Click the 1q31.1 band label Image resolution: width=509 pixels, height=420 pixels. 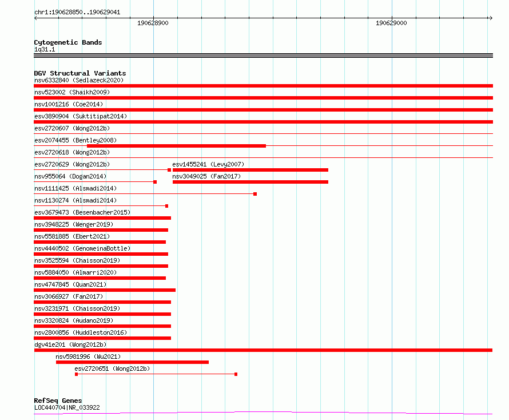click(45, 49)
